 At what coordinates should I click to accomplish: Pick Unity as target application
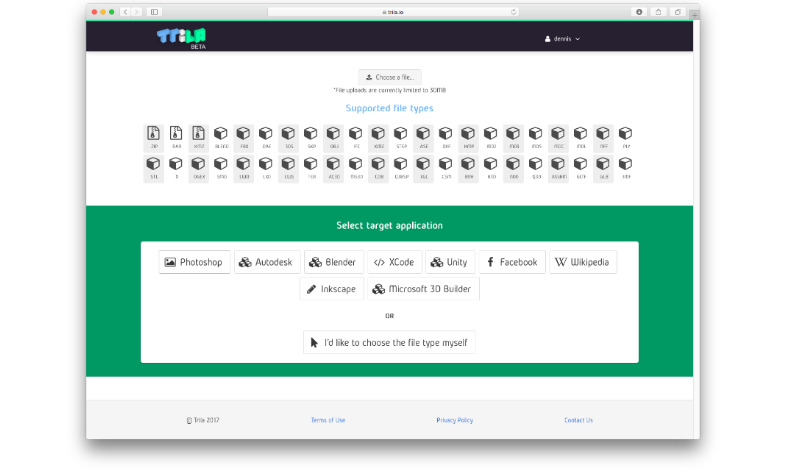[x=449, y=262]
